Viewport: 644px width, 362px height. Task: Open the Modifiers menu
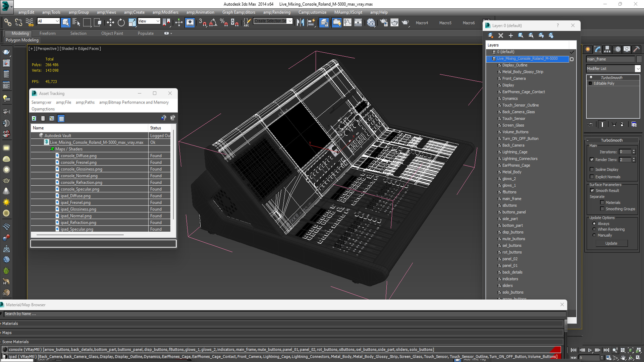click(165, 12)
